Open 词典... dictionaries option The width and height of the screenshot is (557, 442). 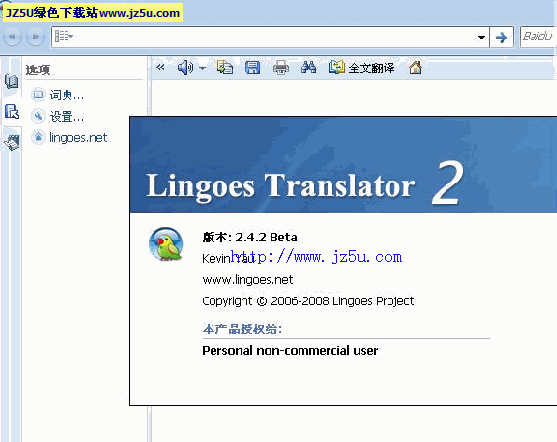click(x=66, y=95)
